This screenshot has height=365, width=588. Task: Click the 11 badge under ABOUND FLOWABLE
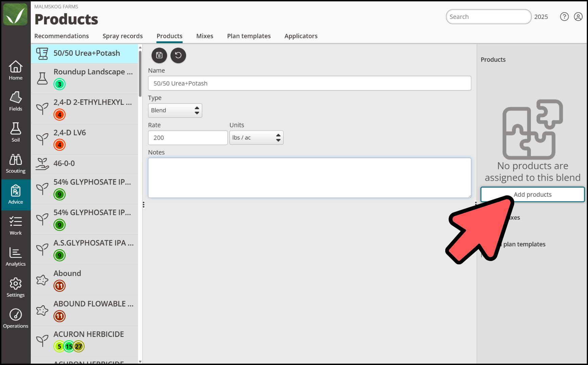[x=60, y=316]
